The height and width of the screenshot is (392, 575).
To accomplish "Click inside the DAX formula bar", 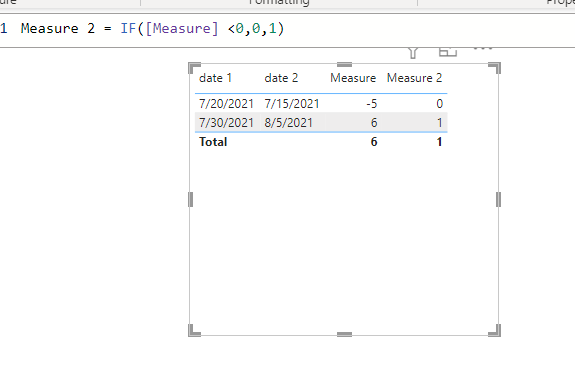I will tap(288, 31).
